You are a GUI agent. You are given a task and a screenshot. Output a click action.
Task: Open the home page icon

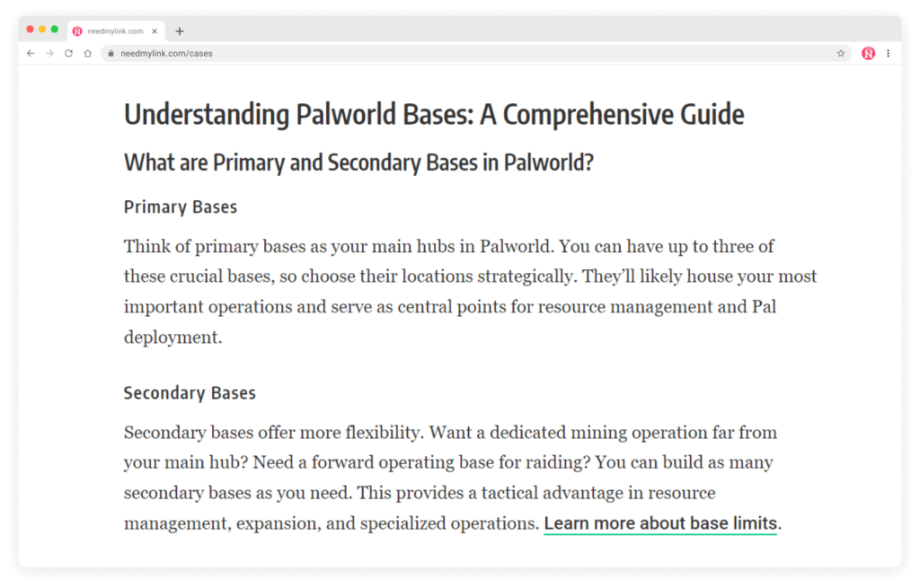(x=87, y=53)
